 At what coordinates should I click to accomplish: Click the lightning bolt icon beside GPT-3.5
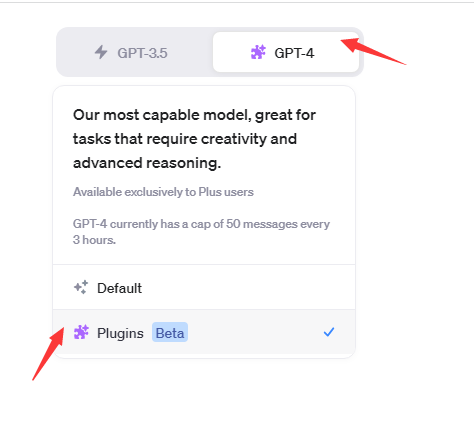click(x=101, y=52)
